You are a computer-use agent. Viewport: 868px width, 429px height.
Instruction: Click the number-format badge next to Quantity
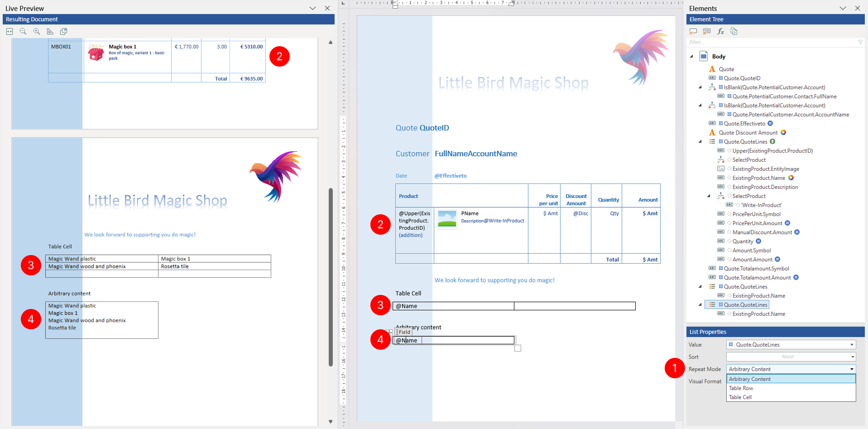(x=758, y=241)
